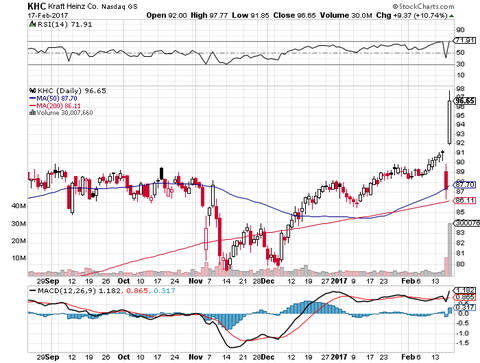Click the High 97.77 value
This screenshot has width=480, height=363.
click(x=209, y=15)
